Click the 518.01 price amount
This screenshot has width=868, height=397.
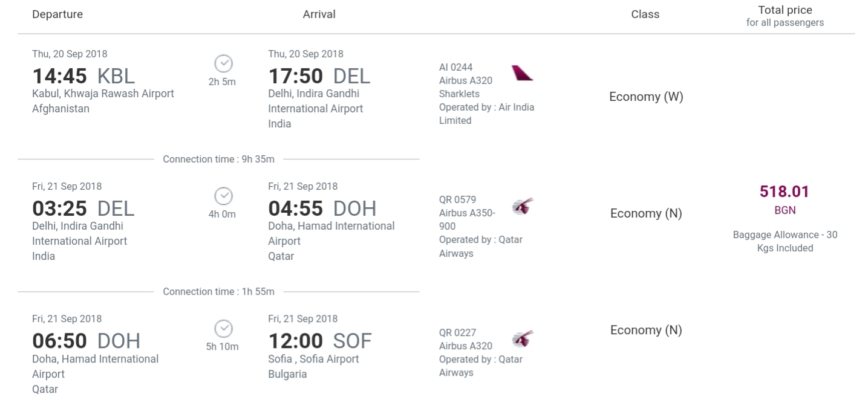pyautogui.click(x=785, y=192)
